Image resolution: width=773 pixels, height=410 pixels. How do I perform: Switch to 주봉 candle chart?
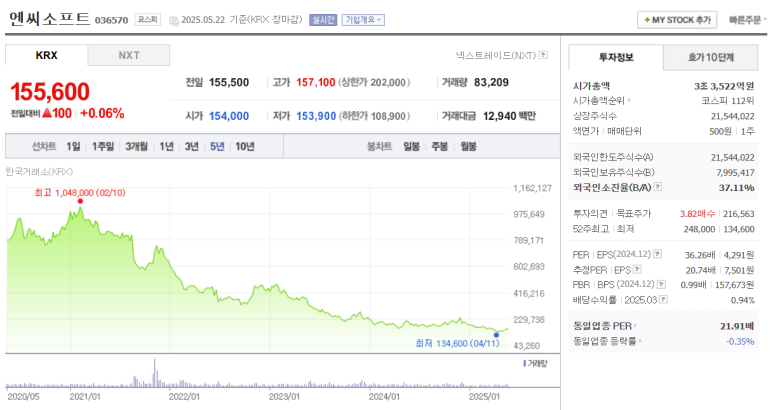click(439, 146)
